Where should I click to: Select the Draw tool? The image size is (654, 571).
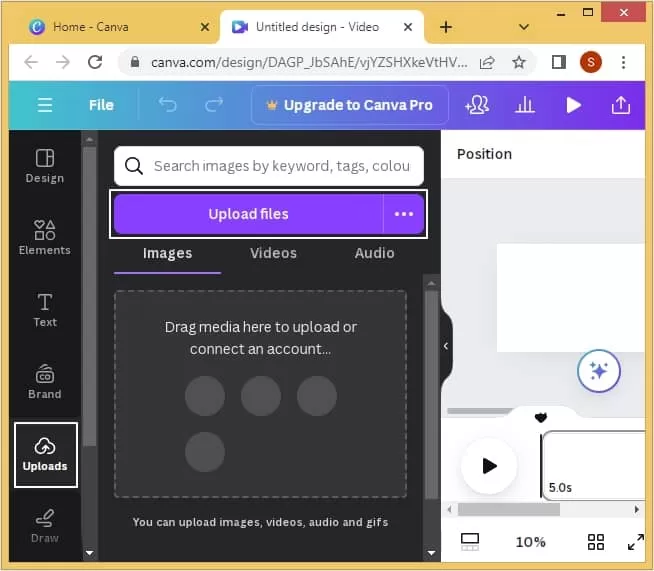click(x=45, y=526)
